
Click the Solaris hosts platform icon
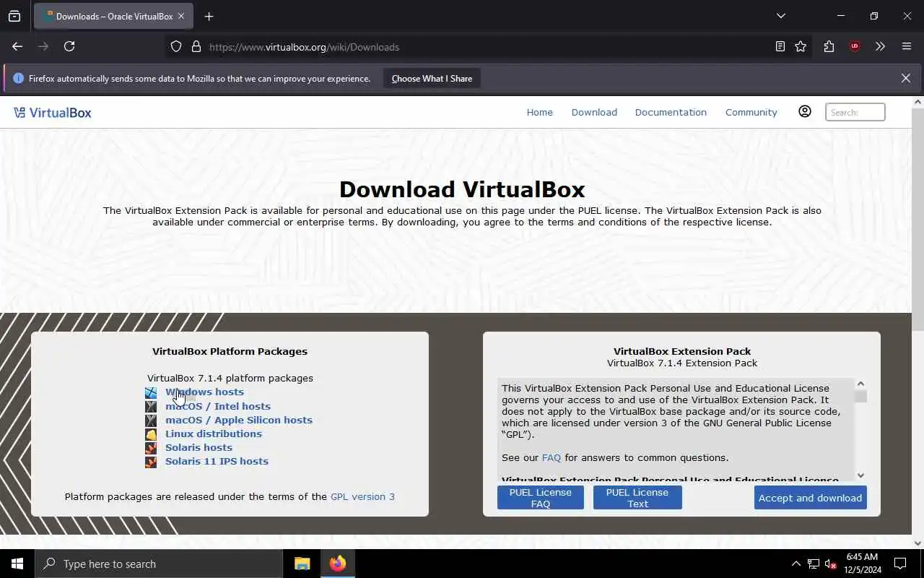click(151, 448)
